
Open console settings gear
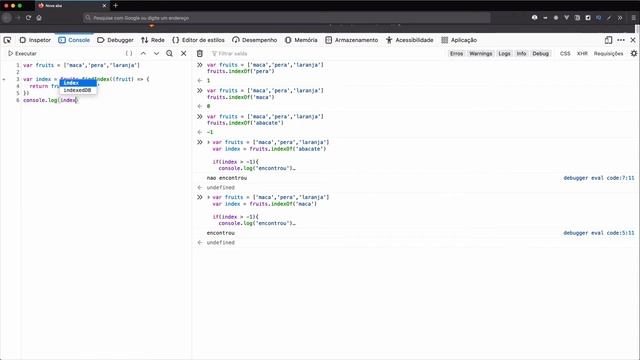pos(633,53)
